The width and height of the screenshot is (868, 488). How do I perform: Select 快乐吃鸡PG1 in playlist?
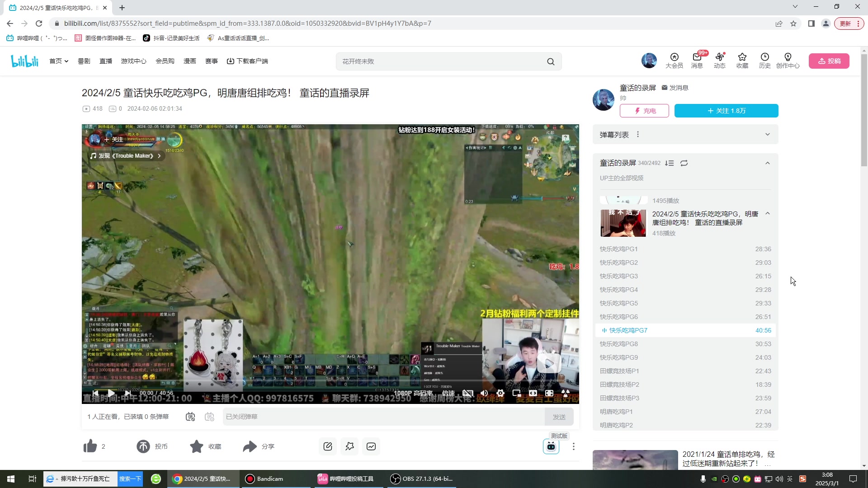tap(685, 249)
